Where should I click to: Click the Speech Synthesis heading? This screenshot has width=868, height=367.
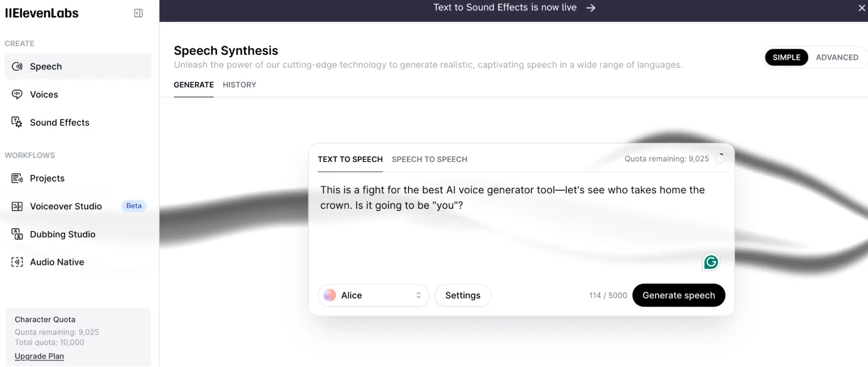pos(226,50)
